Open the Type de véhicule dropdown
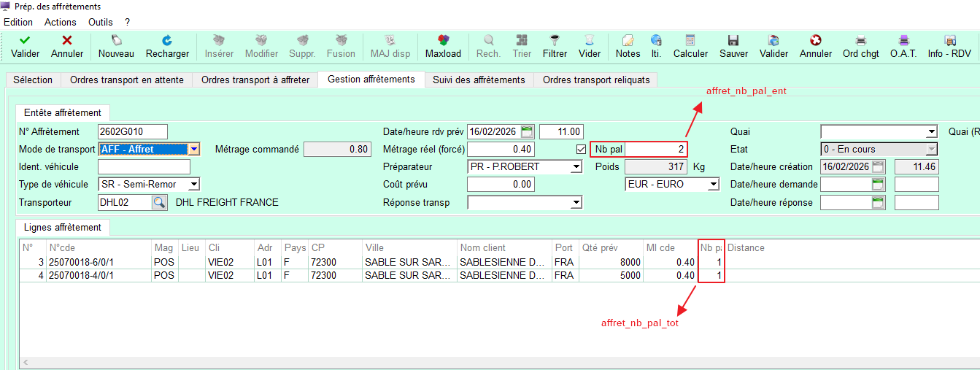 point(193,185)
